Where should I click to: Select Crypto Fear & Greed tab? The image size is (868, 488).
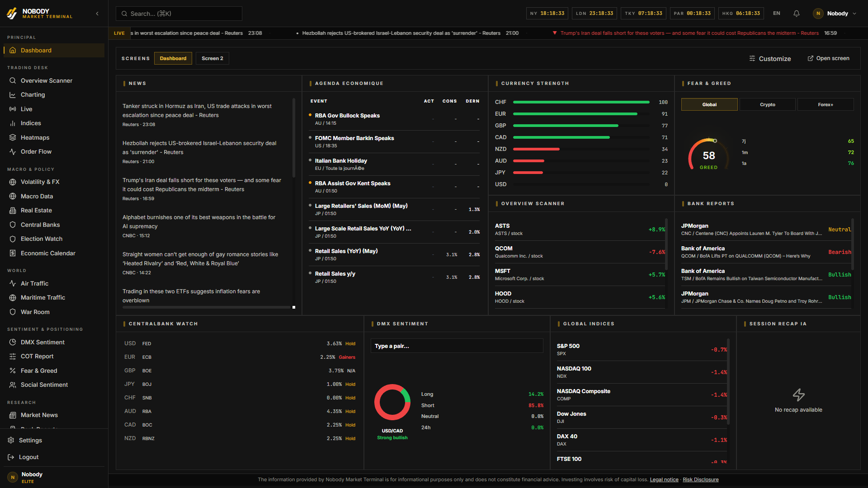click(x=768, y=104)
